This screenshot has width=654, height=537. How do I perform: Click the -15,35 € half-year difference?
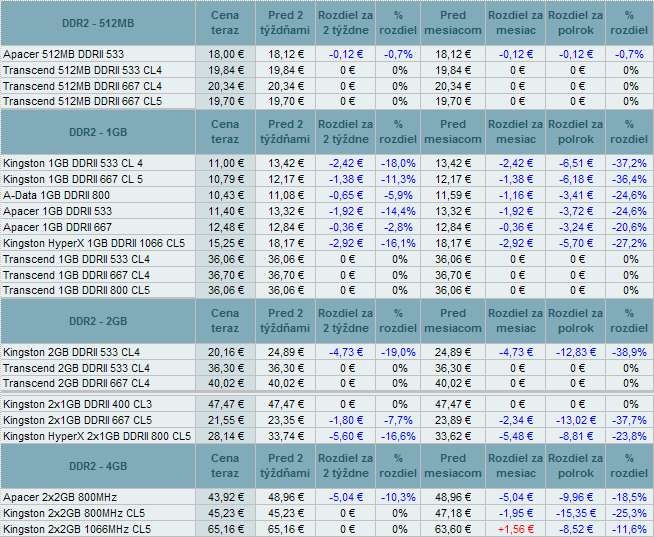point(576,513)
